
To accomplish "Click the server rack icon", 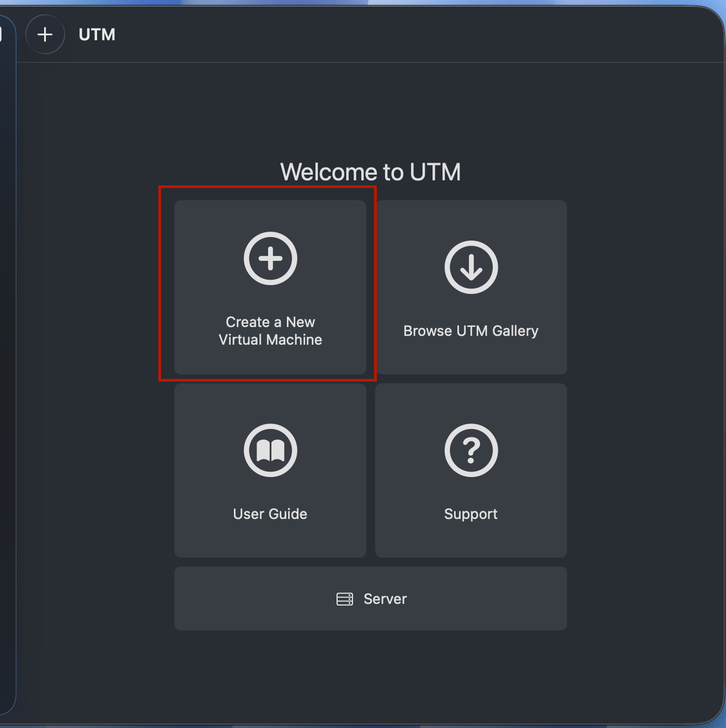I will [x=345, y=599].
